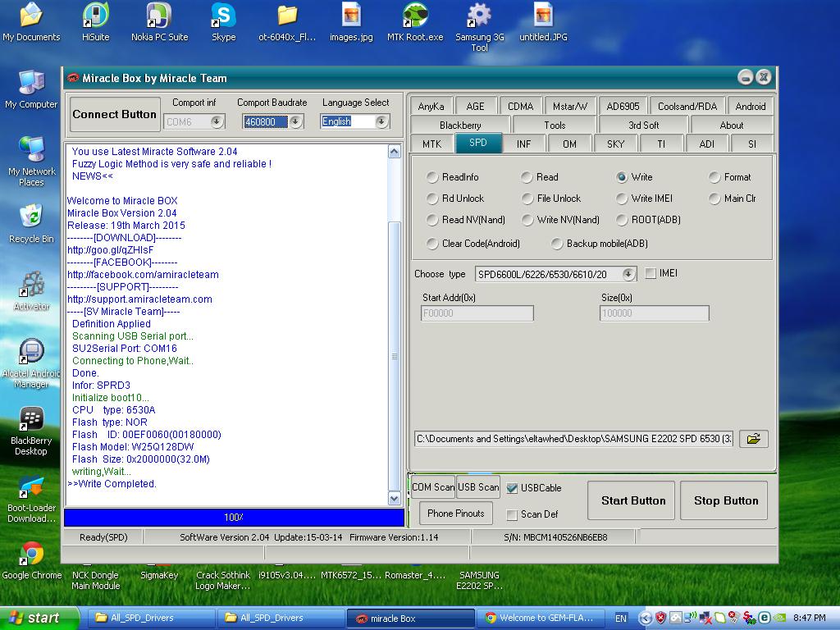840x630 pixels.
Task: Open the Crack Sothink Logo Maker desktop icon
Action: coord(223,580)
